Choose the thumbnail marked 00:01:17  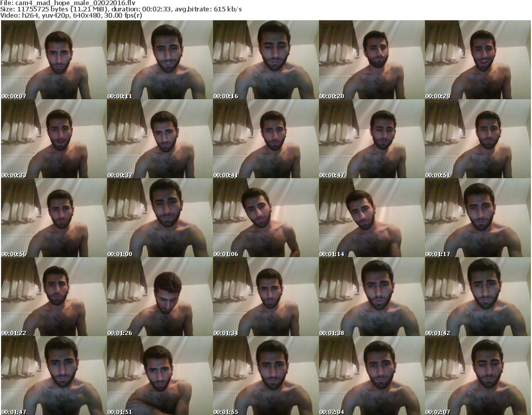tap(478, 218)
